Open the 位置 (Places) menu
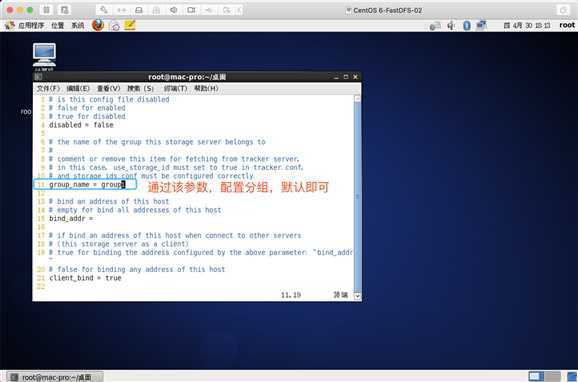578x382 pixels. tap(58, 25)
